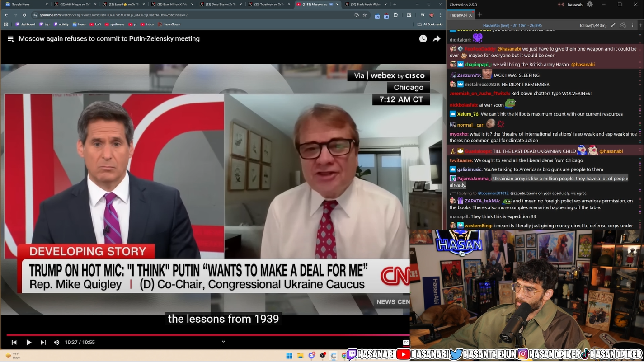
Task: Open dashboard bookmark
Action: pos(26,24)
